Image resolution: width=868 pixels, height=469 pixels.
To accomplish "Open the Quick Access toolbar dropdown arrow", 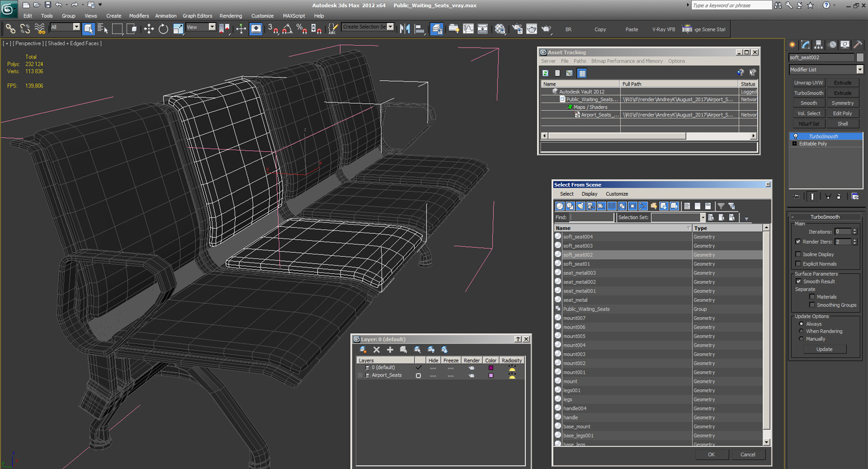I will 100,5.
